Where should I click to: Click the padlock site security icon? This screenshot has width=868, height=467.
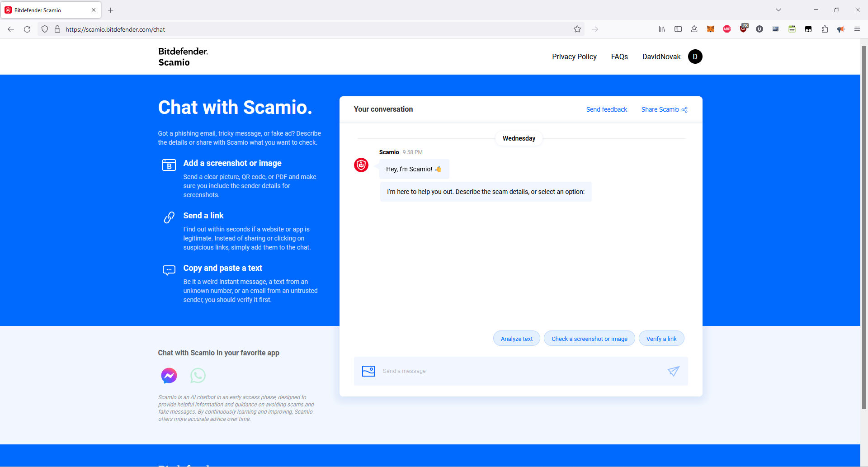(57, 29)
